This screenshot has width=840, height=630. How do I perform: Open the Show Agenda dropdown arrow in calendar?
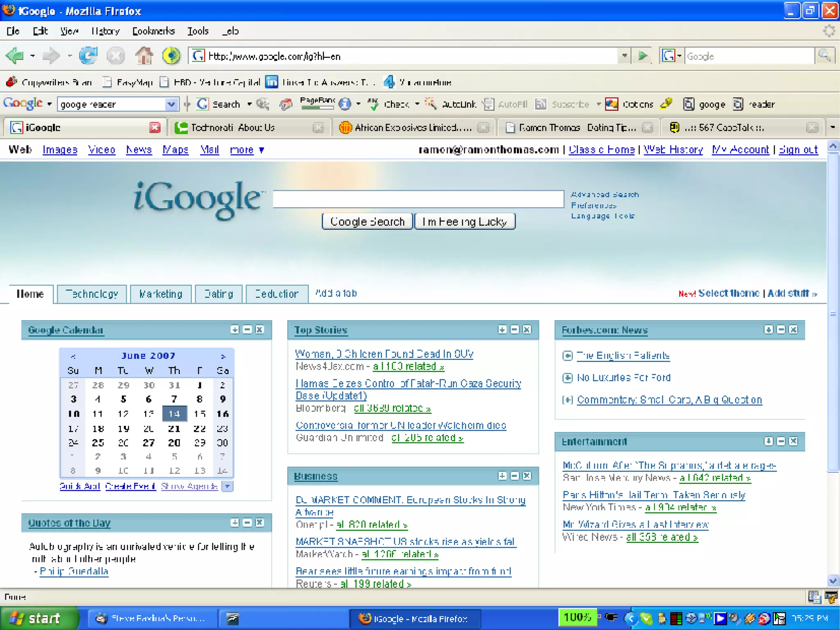coord(227,486)
